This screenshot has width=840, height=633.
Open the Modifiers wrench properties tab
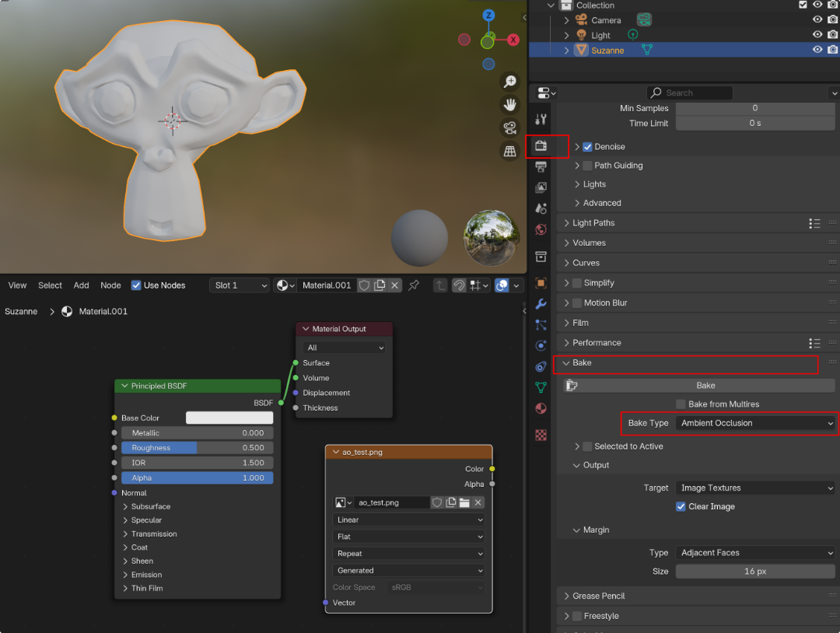[x=541, y=304]
